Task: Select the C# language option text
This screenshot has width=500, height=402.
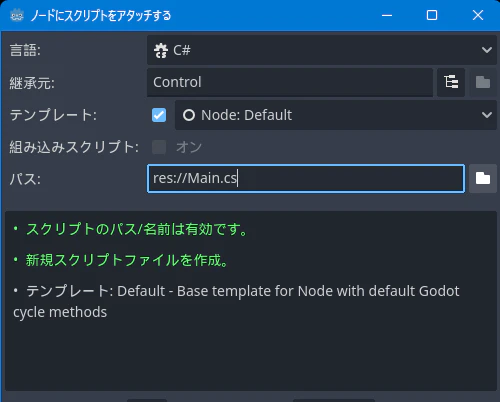Action: pos(182,50)
